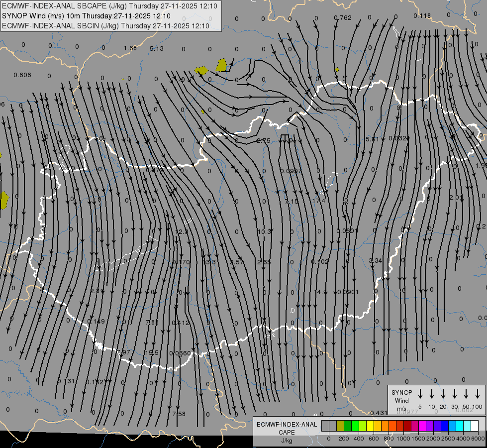Click the 5 m/s wind arrow in legend
487x448 pixels.
(420, 394)
